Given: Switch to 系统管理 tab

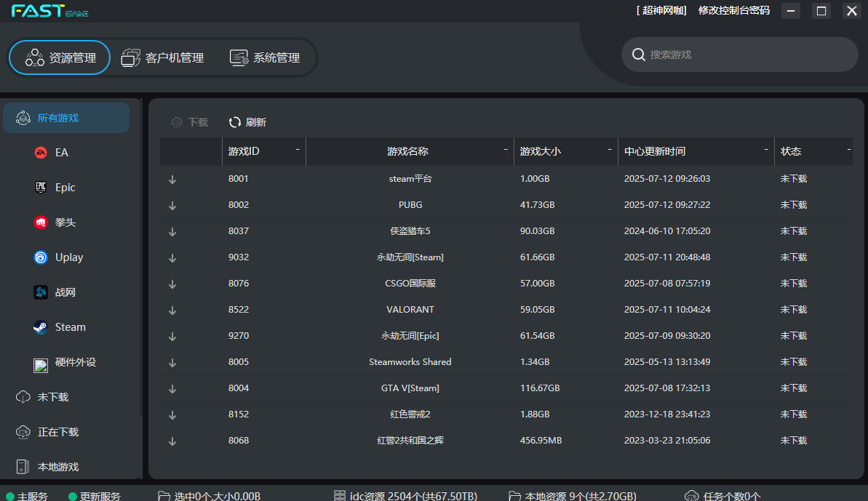Looking at the screenshot, I should 265,57.
